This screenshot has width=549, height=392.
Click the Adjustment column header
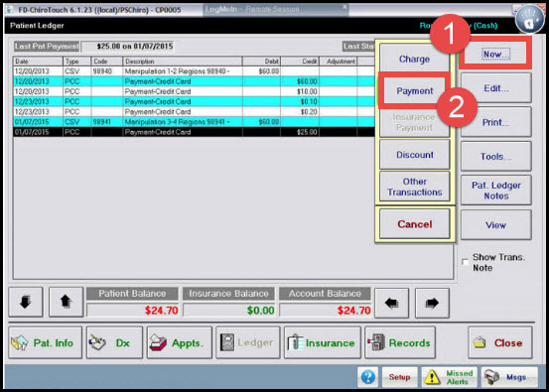click(338, 62)
